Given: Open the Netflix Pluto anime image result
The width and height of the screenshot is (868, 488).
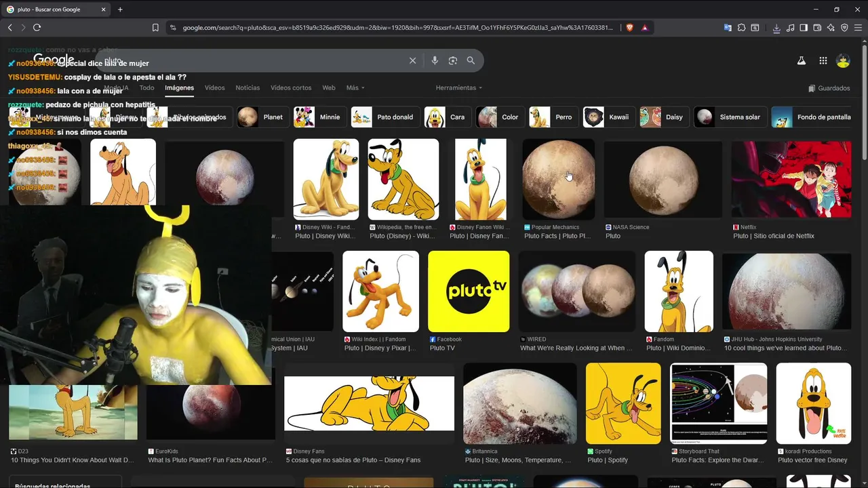Looking at the screenshot, I should point(791,180).
